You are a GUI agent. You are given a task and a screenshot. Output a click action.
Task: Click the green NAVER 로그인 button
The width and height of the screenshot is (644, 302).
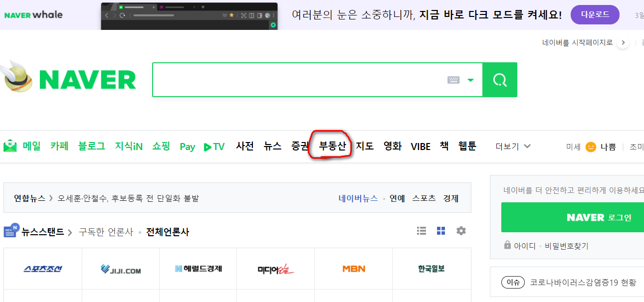[x=573, y=217]
